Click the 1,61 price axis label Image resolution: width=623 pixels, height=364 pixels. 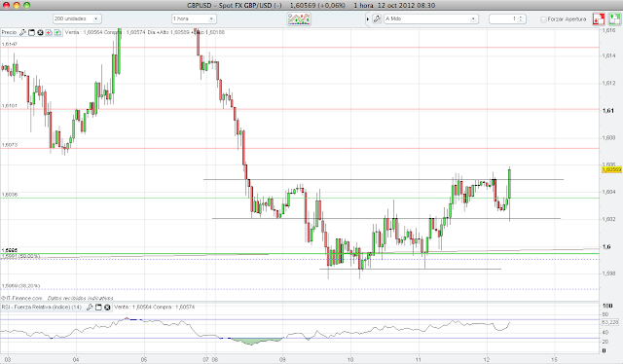click(x=607, y=111)
